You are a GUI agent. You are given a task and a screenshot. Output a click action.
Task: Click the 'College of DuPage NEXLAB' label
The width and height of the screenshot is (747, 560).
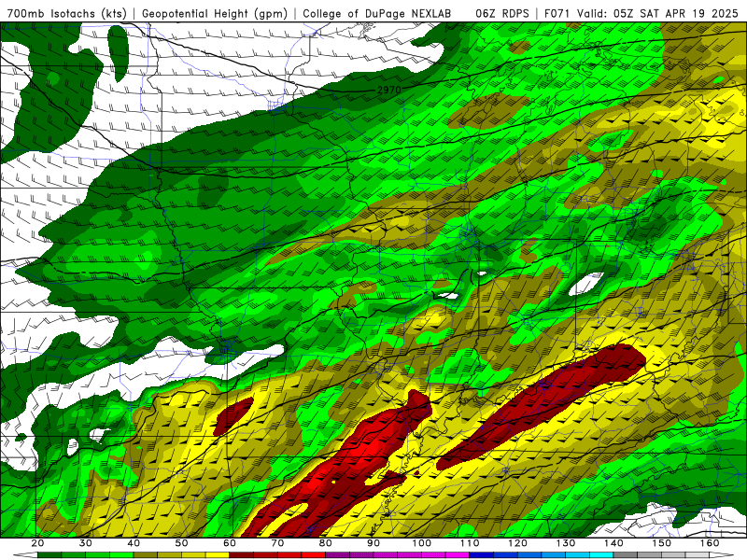377,14
